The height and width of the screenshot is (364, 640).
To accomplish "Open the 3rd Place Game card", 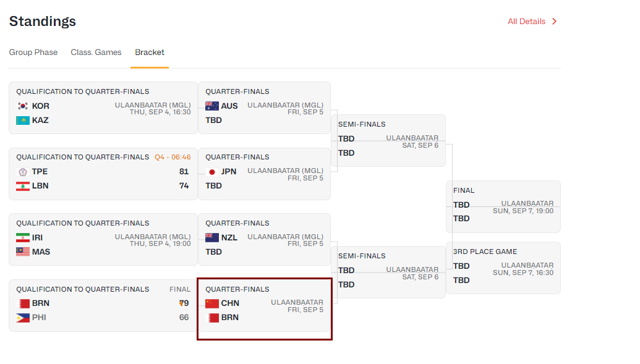I will click(503, 268).
